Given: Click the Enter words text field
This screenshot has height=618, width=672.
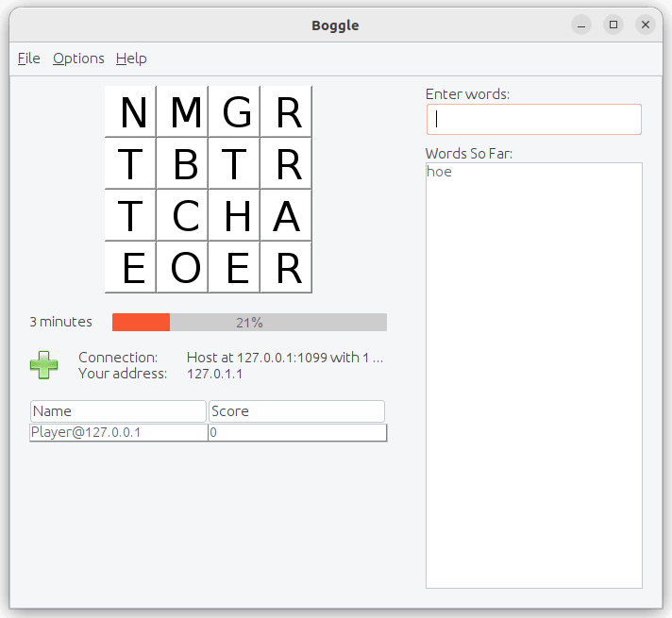Looking at the screenshot, I should point(533,119).
